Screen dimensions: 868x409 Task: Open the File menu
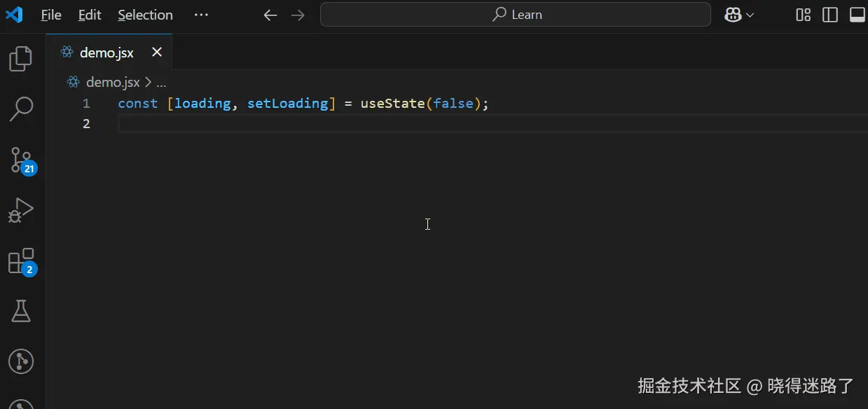coord(51,15)
